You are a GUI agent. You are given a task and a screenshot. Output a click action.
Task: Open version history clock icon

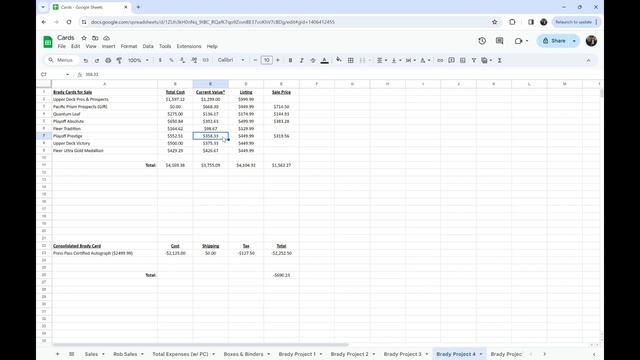(482, 41)
